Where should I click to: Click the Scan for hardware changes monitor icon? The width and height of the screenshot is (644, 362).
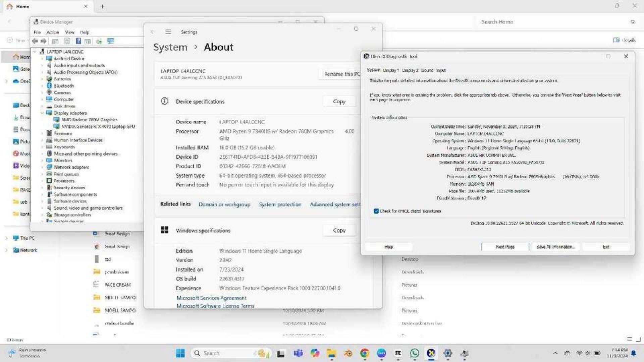click(110, 41)
